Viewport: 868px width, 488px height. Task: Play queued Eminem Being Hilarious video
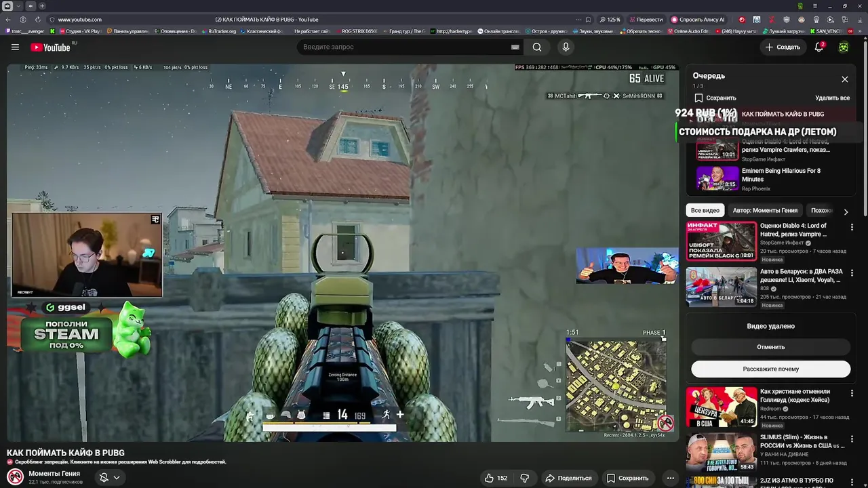click(x=770, y=179)
